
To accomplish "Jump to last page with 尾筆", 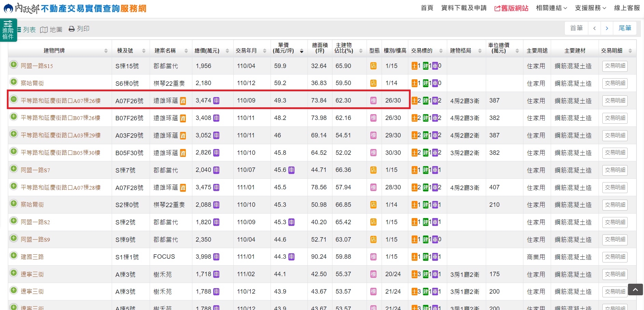I will point(625,28).
